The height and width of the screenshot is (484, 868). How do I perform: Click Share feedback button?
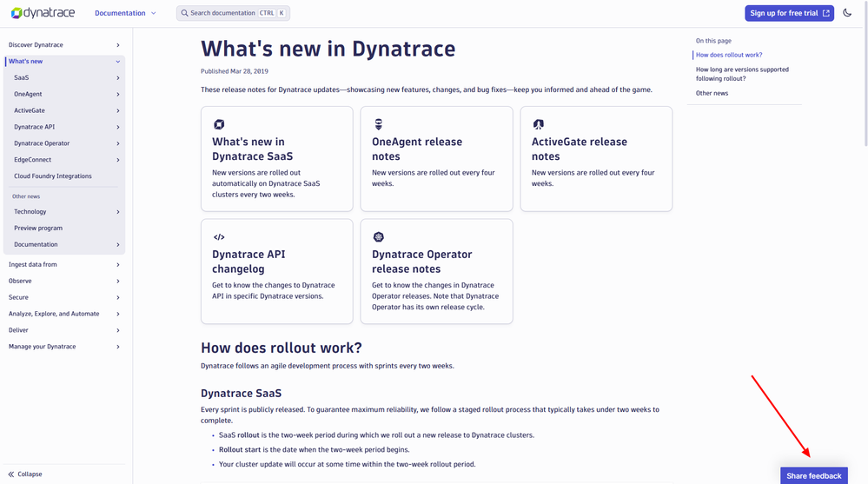click(814, 475)
